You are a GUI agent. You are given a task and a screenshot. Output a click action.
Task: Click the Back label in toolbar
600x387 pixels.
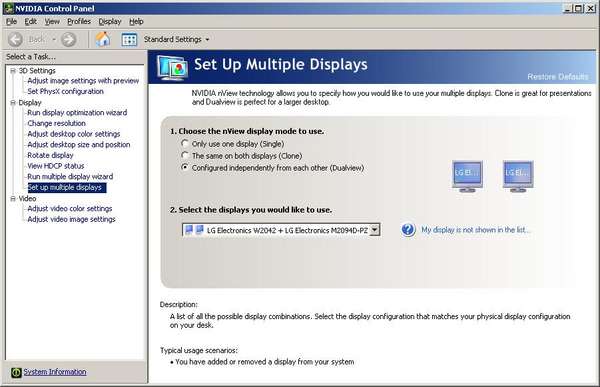click(x=37, y=39)
